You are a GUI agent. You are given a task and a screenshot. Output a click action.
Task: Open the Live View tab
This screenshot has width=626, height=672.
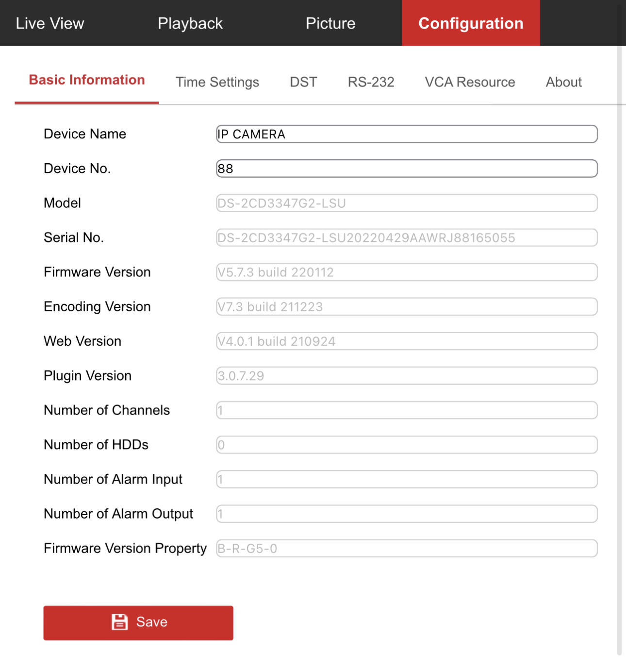click(50, 23)
